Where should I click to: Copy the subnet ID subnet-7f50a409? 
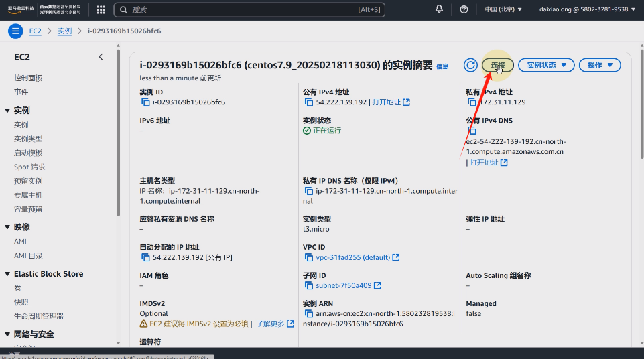308,285
